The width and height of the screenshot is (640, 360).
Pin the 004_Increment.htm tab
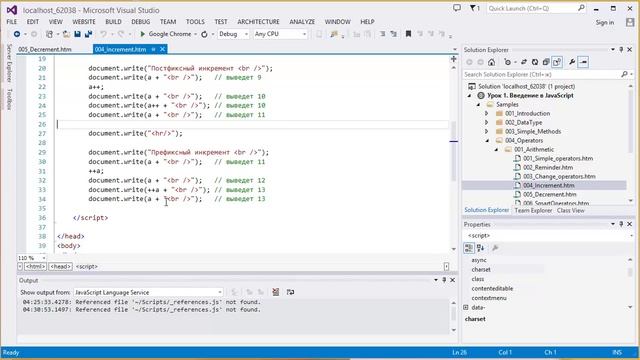click(153, 49)
